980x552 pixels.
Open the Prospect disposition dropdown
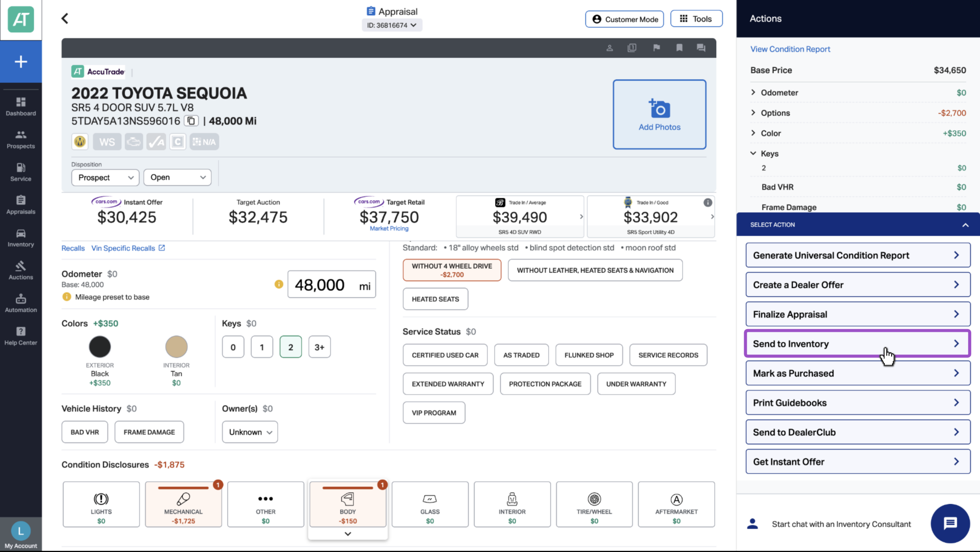tap(105, 177)
